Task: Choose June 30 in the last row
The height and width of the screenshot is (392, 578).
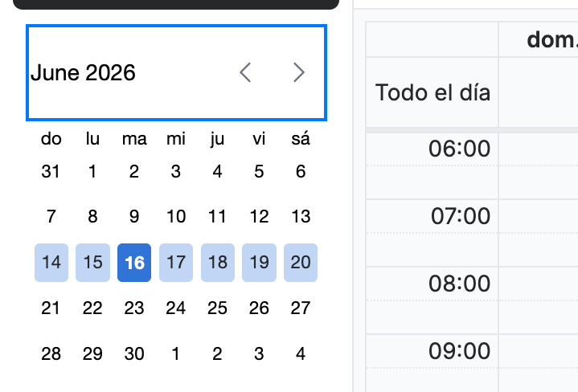Action: (134, 353)
